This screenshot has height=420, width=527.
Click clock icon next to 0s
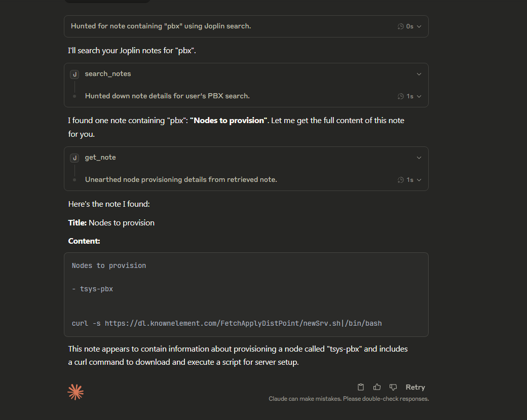[401, 26]
